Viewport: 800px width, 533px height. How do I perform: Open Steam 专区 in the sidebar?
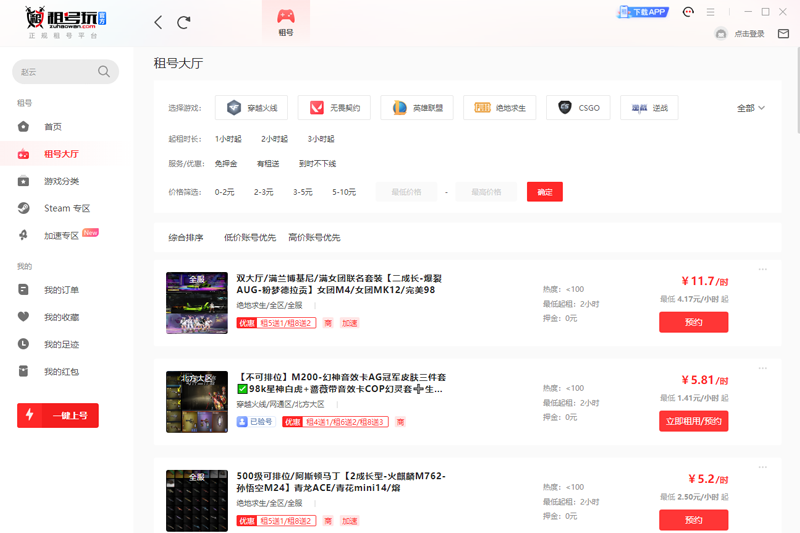click(x=66, y=208)
